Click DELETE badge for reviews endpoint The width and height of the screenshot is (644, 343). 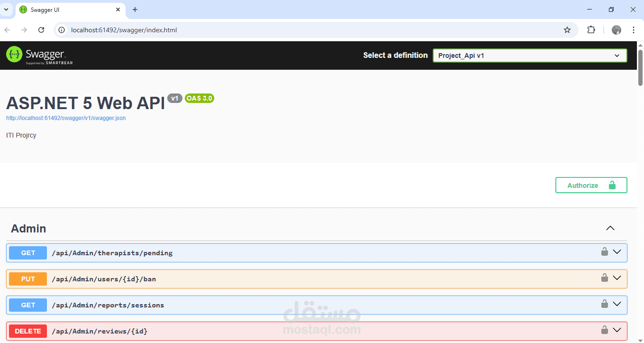click(x=28, y=331)
